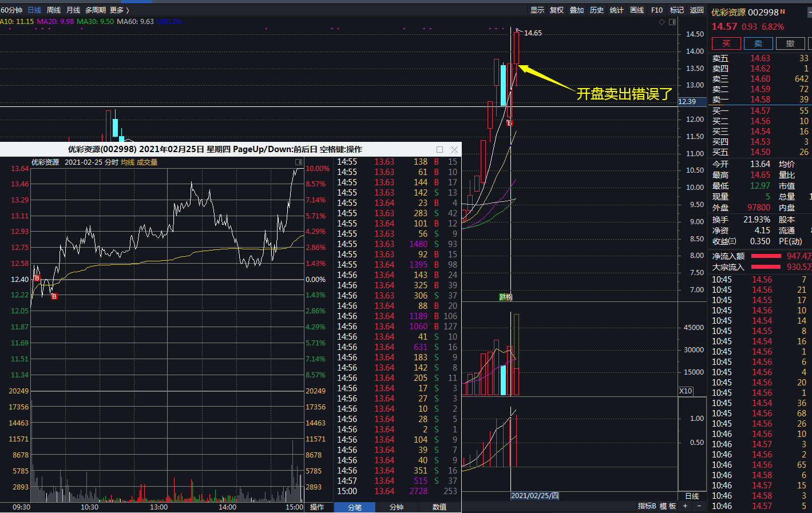The width and height of the screenshot is (812, 513).
Task: Select the 分钟 minute tab
Action: pos(397,507)
